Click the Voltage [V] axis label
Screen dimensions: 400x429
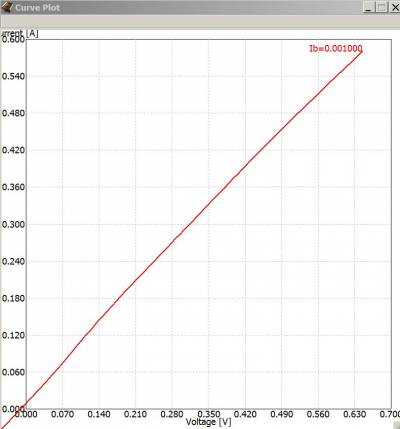(208, 422)
